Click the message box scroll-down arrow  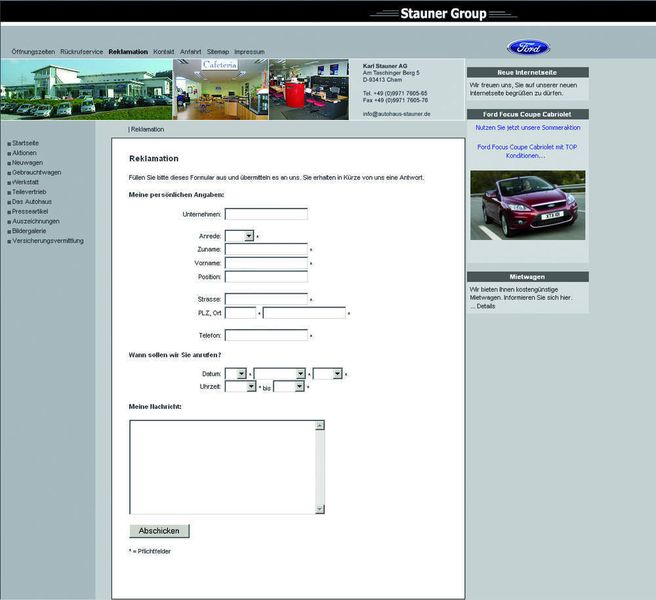coord(320,510)
